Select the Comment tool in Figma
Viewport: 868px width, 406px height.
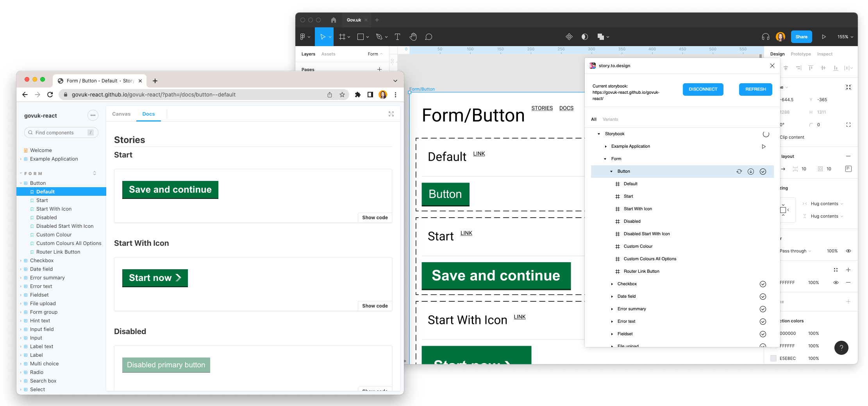(x=429, y=37)
